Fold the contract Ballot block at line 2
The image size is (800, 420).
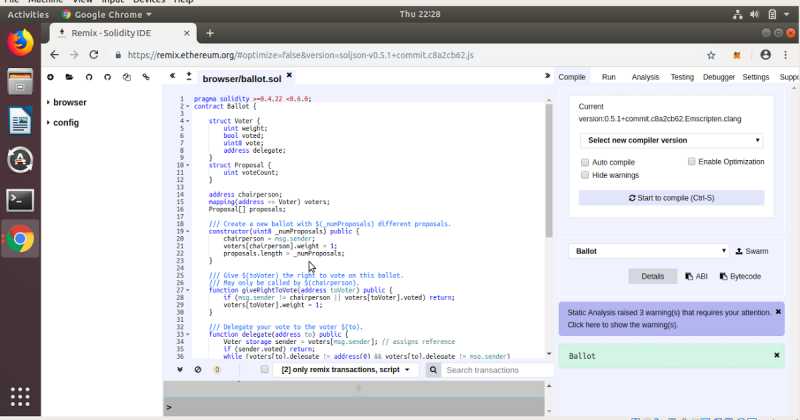(188, 107)
